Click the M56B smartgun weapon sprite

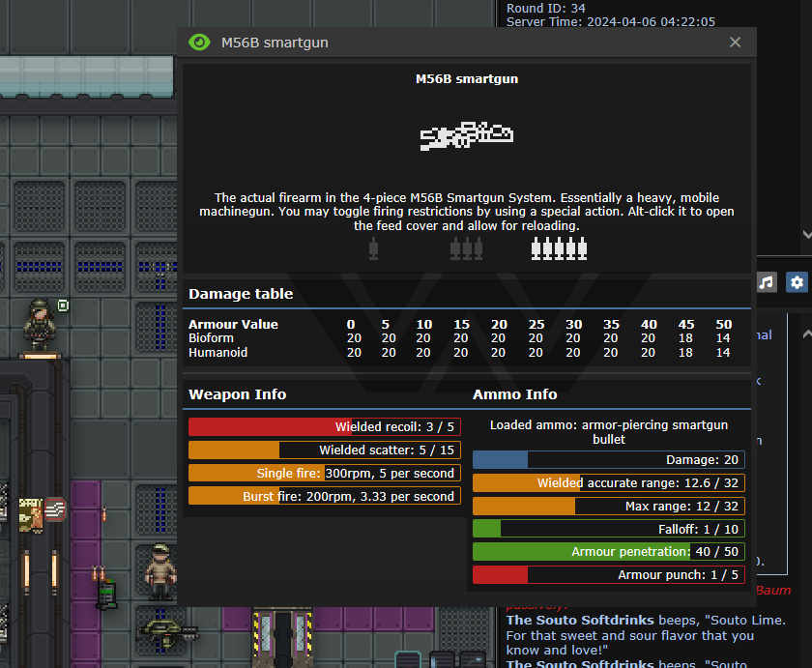(465, 135)
